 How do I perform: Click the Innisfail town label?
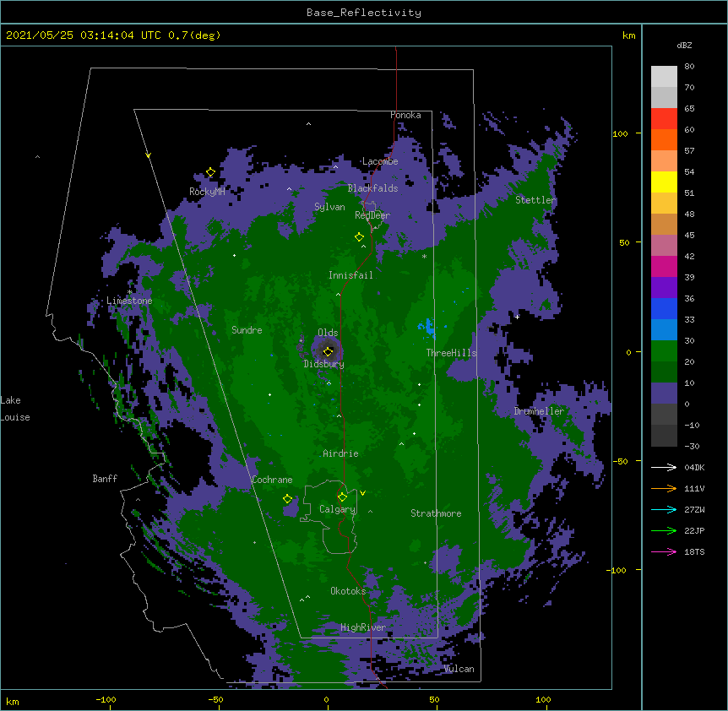point(350,275)
